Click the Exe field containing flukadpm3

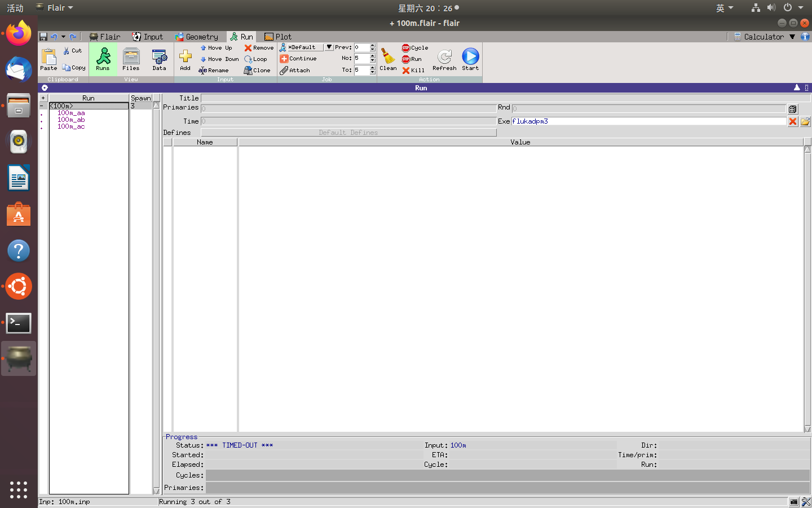(x=648, y=121)
